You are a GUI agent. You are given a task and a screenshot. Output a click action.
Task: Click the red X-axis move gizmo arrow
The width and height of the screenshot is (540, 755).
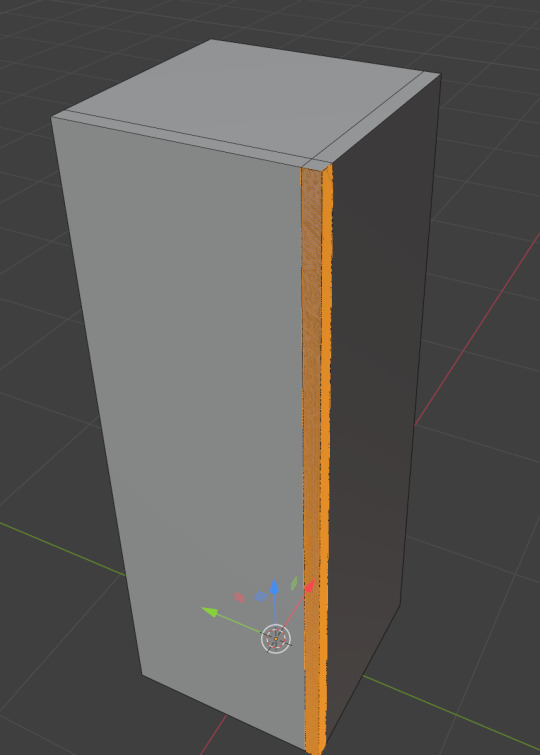[x=310, y=585]
